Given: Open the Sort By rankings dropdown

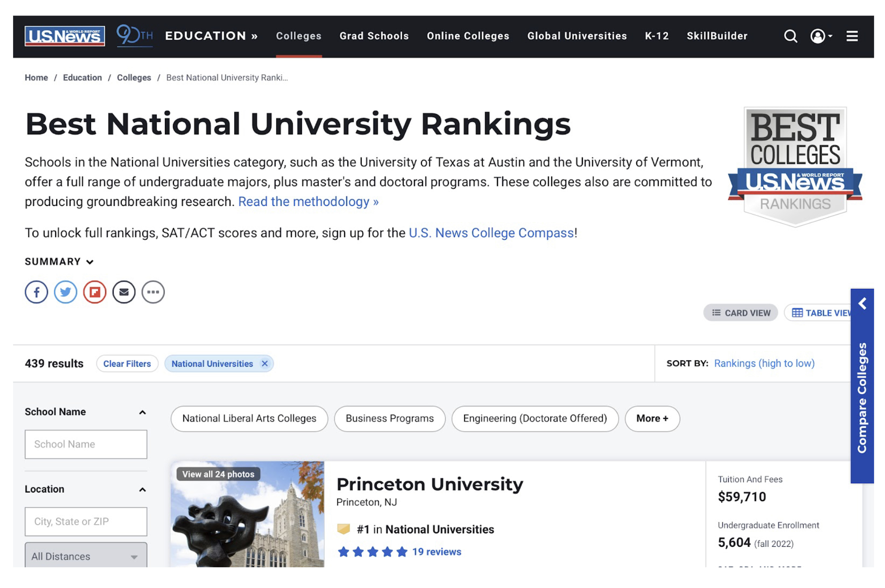Looking at the screenshot, I should coord(764,363).
